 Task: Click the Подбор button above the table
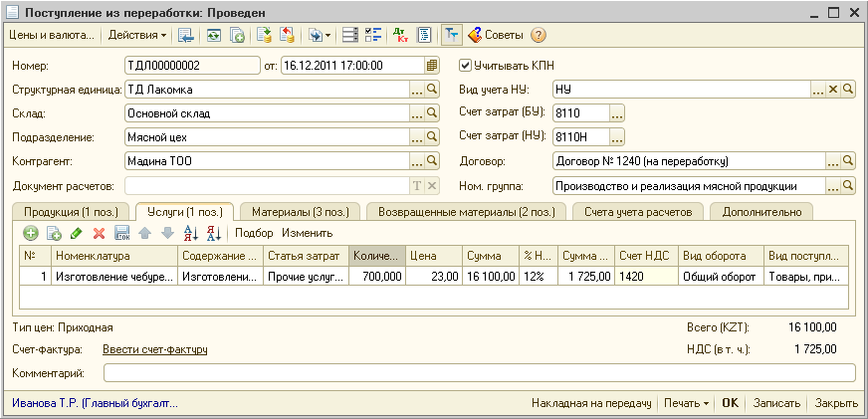[253, 233]
